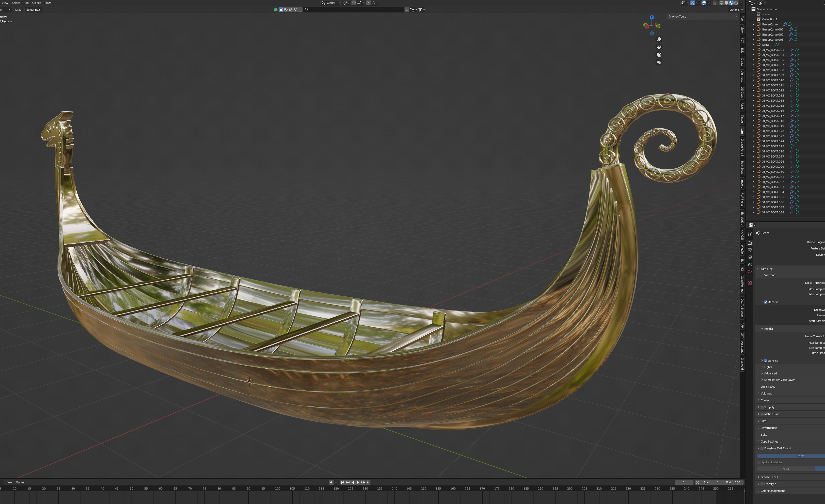Image resolution: width=825 pixels, height=504 pixels.
Task: Click the zoom viewport magnifier icon
Action: pyautogui.click(x=659, y=40)
